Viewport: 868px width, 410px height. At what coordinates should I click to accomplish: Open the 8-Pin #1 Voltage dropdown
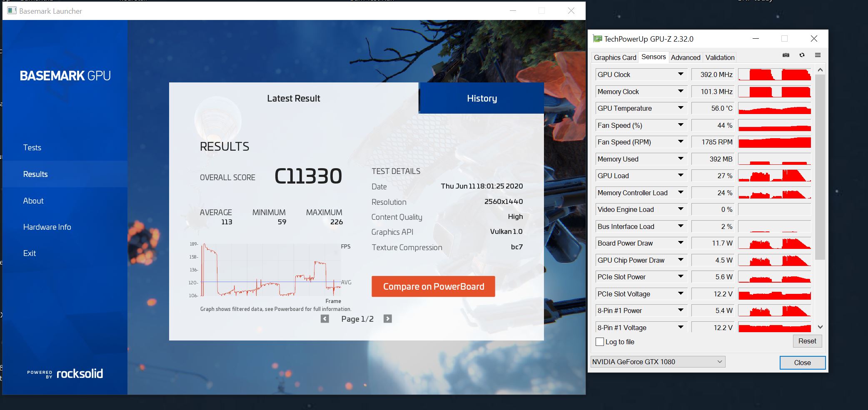pos(681,328)
